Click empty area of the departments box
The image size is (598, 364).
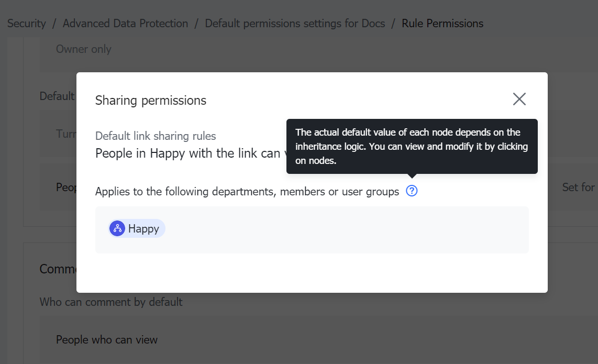(343, 230)
